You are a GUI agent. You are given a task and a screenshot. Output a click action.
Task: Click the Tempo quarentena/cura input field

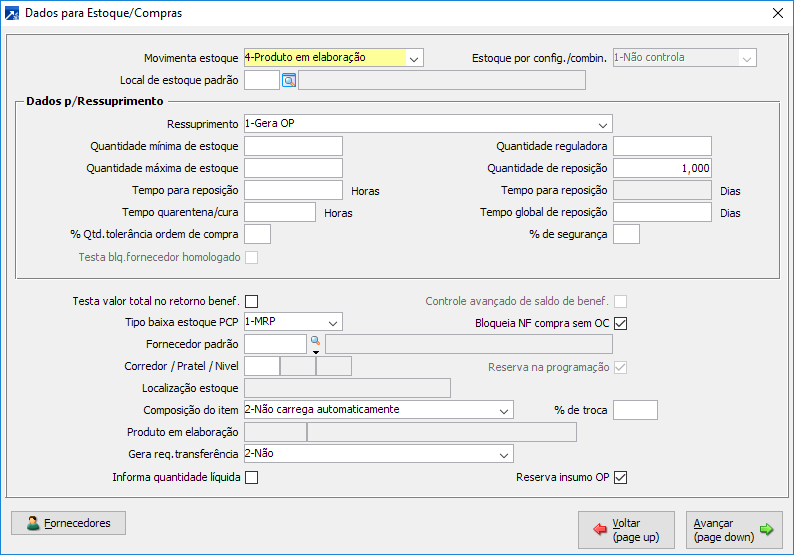[x=279, y=212]
